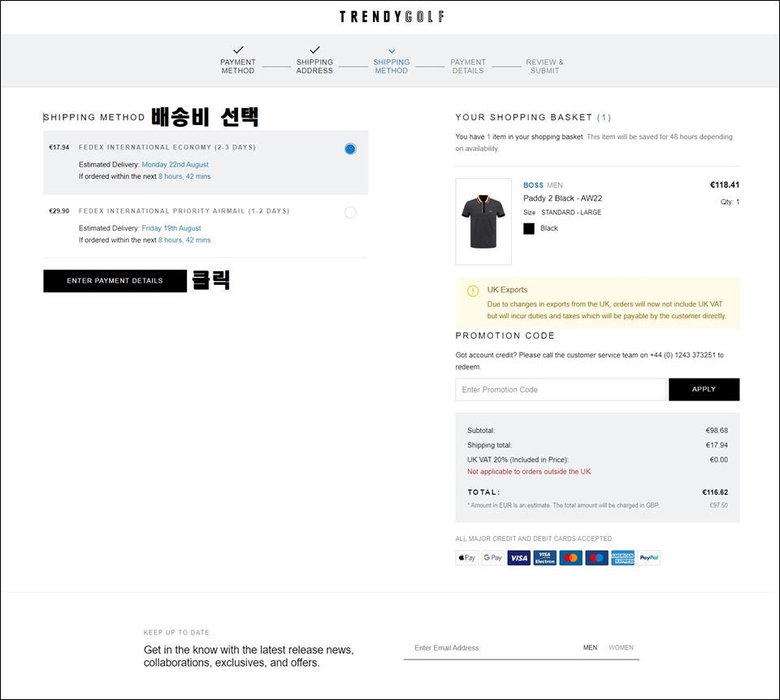Viewport: 780px width, 700px height.
Task: Click the Mastercard icon
Action: pyautogui.click(x=570, y=558)
